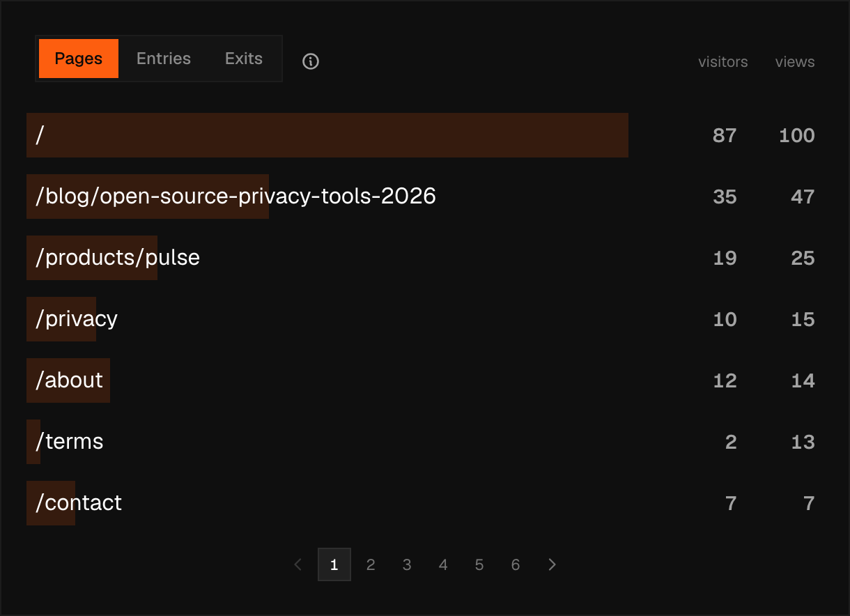Jump to pagination page 2
The width and height of the screenshot is (850, 616).
click(x=371, y=564)
